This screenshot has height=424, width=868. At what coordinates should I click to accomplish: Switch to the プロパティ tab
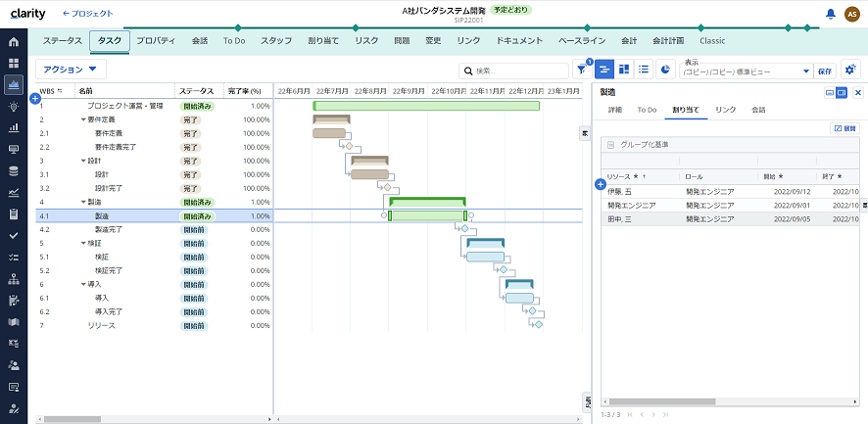(156, 41)
